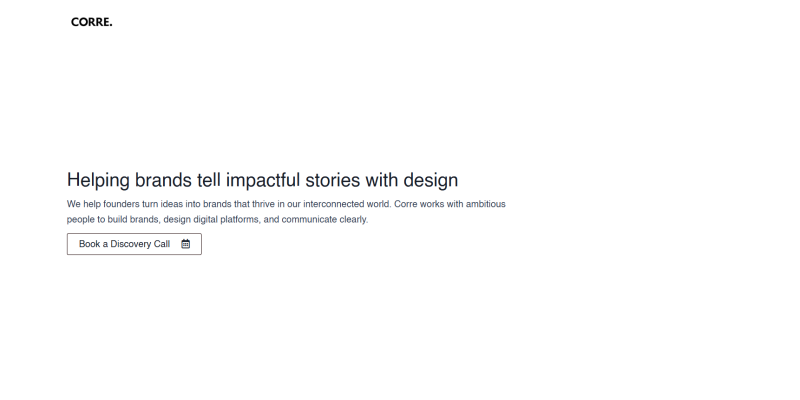Click the word 'Helping' in the headline
Image resolution: width=800 pixels, height=400 pixels.
(98, 180)
